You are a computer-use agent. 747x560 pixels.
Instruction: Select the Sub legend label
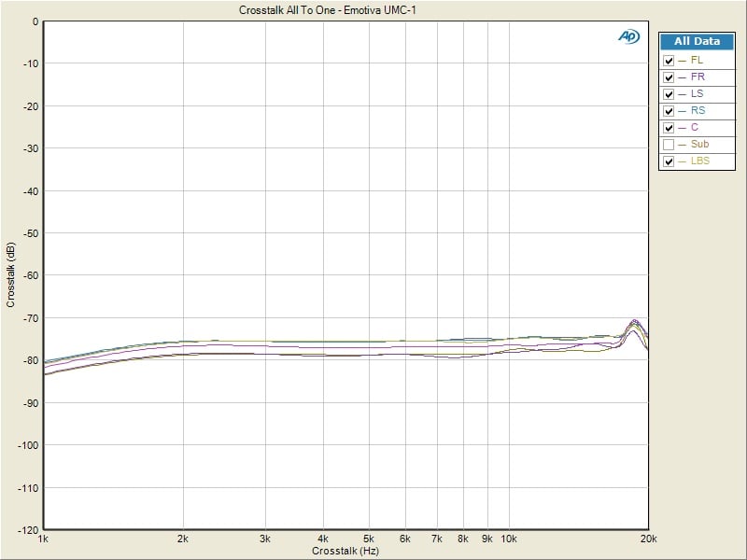699,144
